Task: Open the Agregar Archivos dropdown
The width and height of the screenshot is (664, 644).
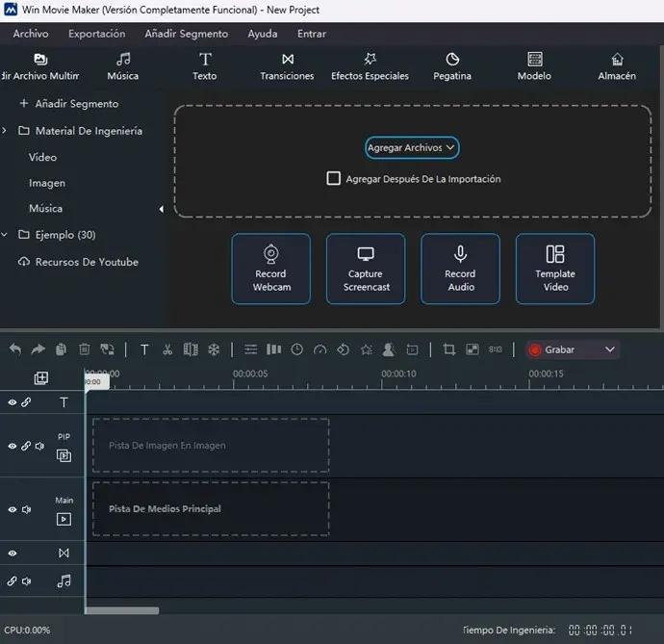Action: [412, 147]
